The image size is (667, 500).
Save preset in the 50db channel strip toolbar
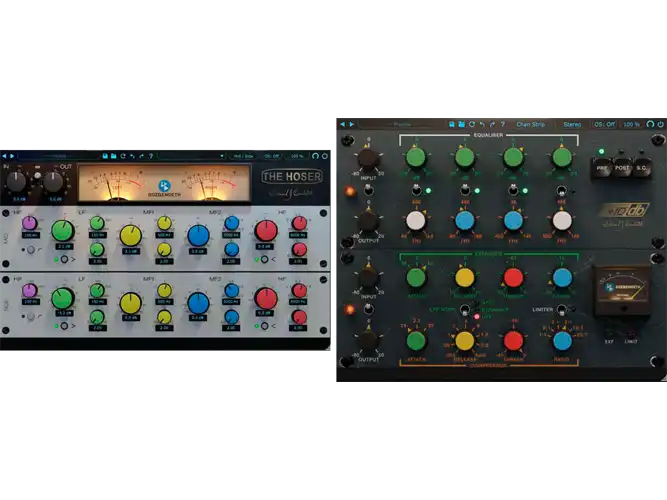452,124
